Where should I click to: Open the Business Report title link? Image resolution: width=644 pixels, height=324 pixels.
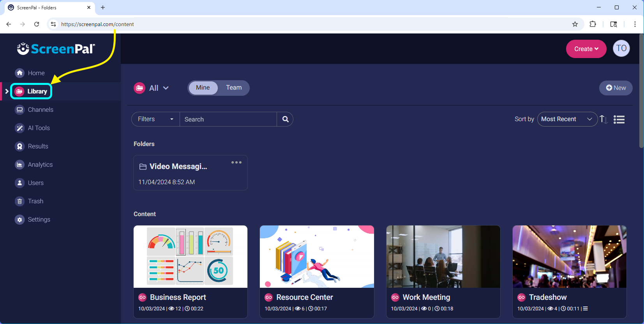point(178,298)
